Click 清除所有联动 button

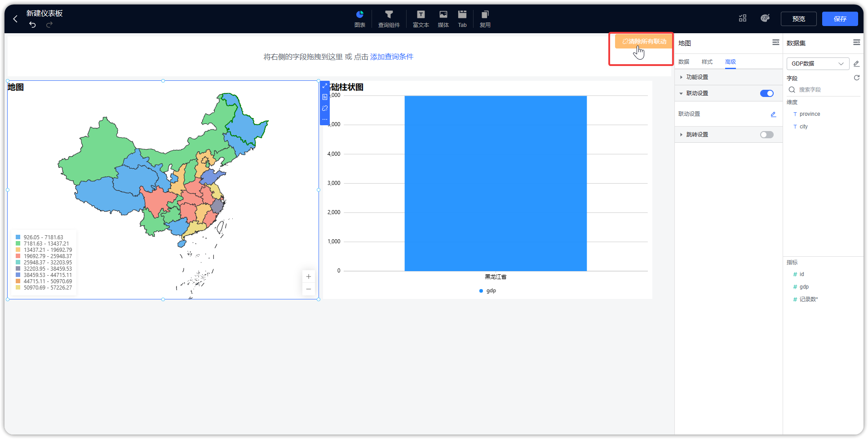click(643, 41)
